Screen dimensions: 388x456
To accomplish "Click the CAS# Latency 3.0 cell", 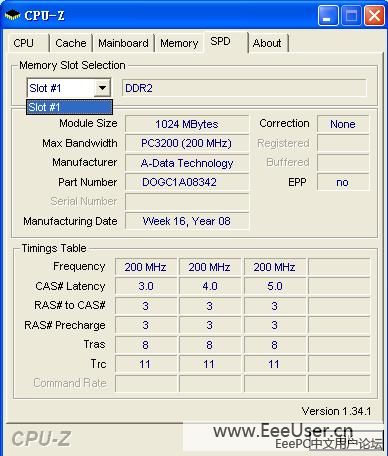I will [146, 286].
